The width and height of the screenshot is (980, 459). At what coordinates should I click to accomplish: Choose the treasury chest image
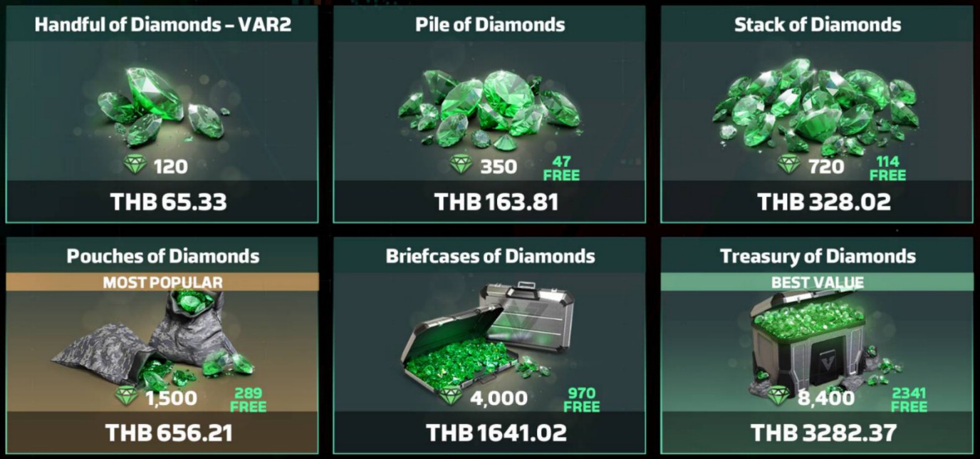coord(808,341)
